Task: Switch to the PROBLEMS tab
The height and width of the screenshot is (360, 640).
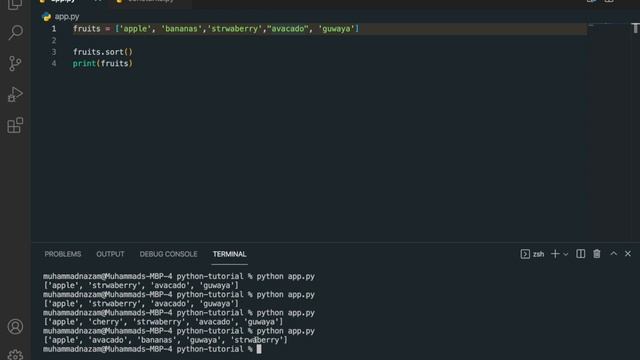Action: tap(63, 254)
